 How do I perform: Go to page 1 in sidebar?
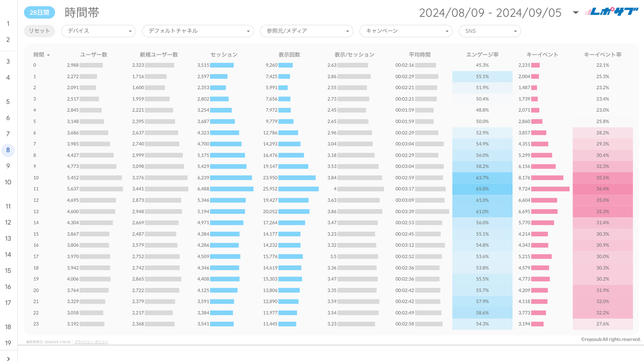[x=8, y=24]
